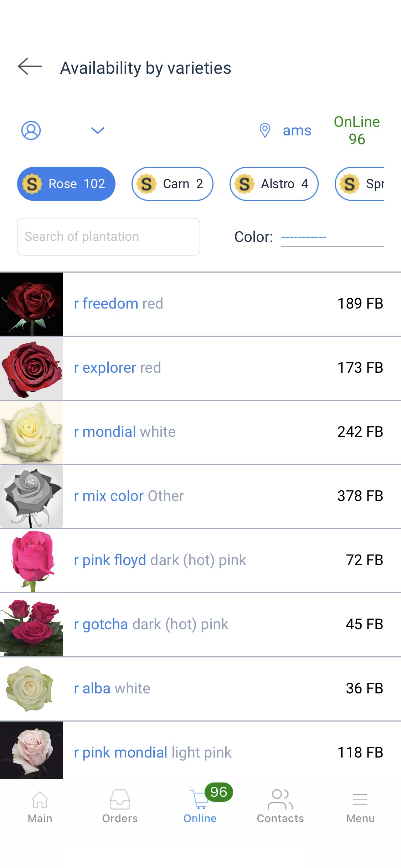Expand the user account dropdown chevron
Viewport: 401px width, 868px height.
pyautogui.click(x=97, y=130)
